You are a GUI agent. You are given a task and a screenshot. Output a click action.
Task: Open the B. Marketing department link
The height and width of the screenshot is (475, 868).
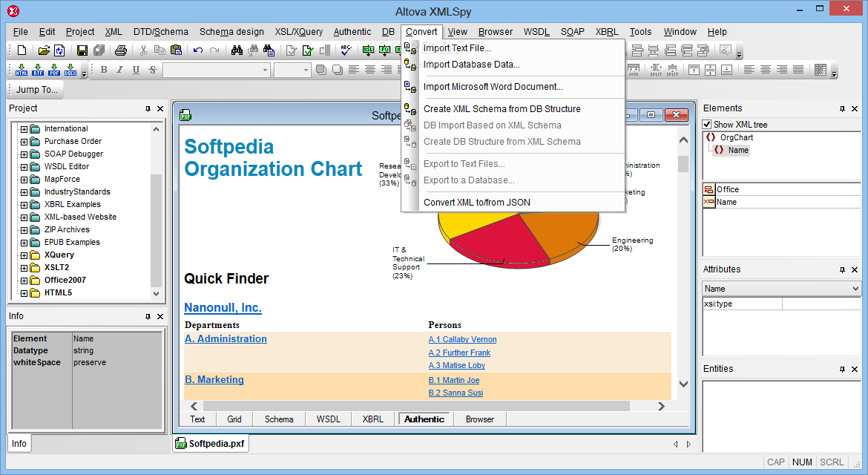(x=214, y=380)
